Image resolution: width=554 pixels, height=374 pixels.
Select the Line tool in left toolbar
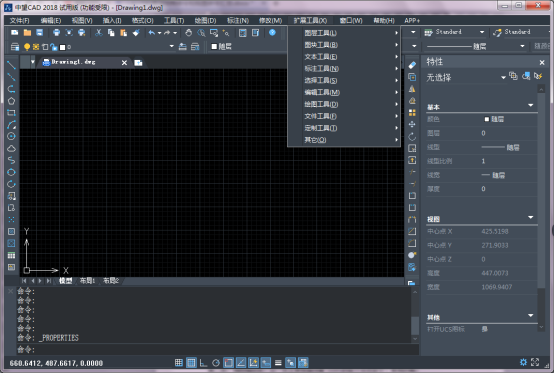click(x=11, y=65)
